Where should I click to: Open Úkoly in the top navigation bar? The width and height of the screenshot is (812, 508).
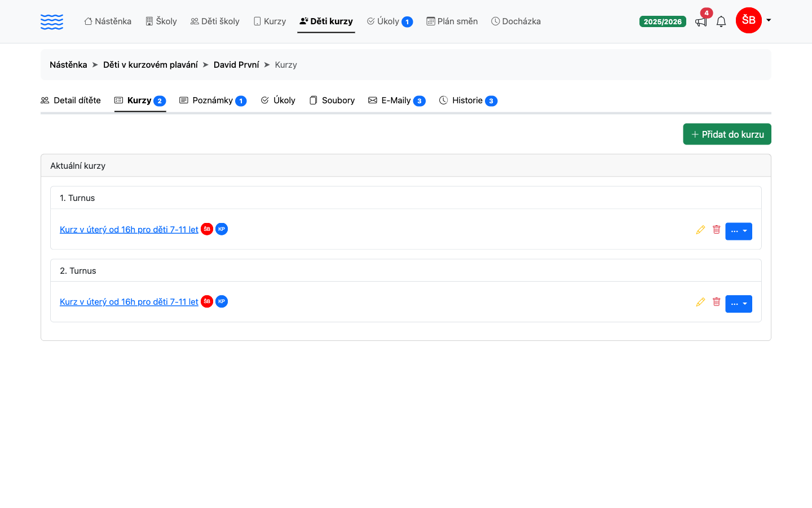(x=390, y=21)
